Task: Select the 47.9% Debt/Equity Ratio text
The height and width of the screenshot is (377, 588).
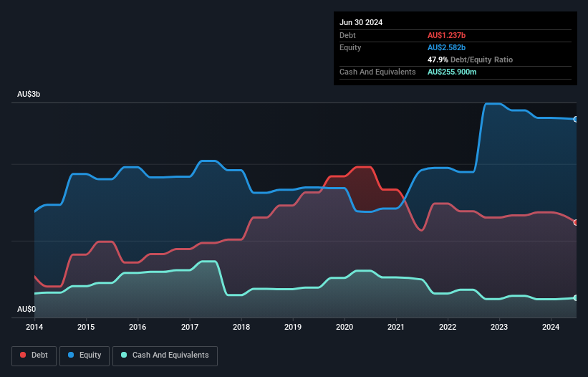Action: [470, 59]
